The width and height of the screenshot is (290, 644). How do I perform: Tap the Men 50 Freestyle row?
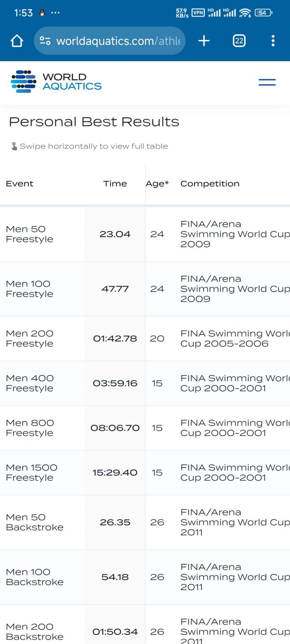29,234
